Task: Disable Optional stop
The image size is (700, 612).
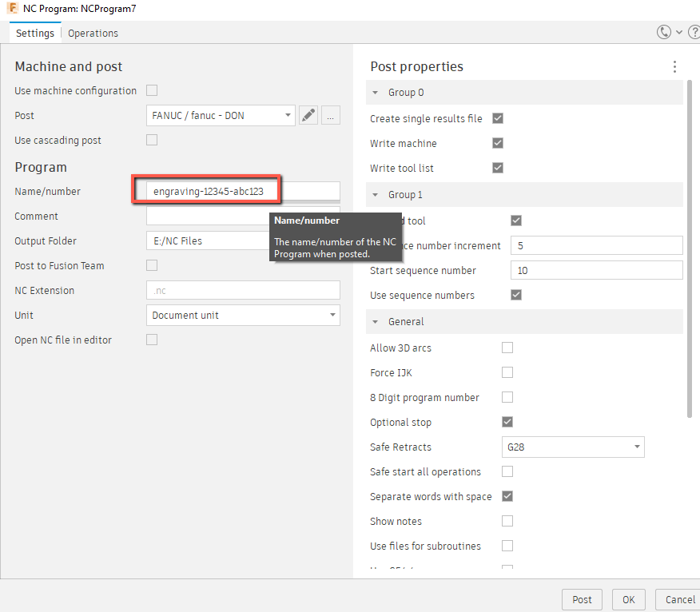Action: click(507, 422)
